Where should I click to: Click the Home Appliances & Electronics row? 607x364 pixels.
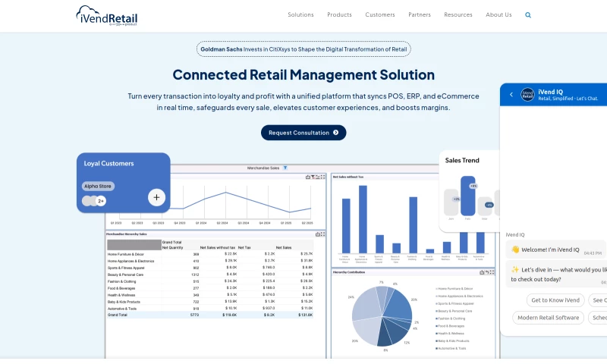click(210, 261)
